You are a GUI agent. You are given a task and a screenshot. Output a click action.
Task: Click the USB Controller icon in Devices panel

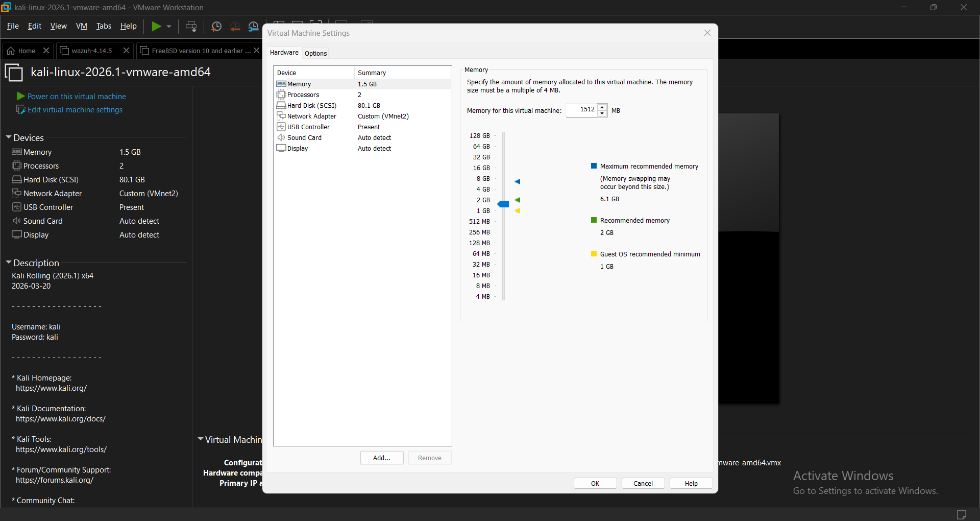[17, 207]
